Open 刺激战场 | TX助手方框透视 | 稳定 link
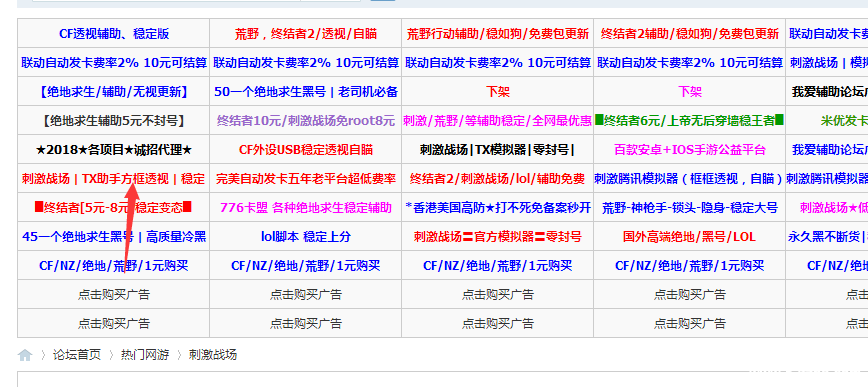This screenshot has height=387, width=868. [114, 179]
